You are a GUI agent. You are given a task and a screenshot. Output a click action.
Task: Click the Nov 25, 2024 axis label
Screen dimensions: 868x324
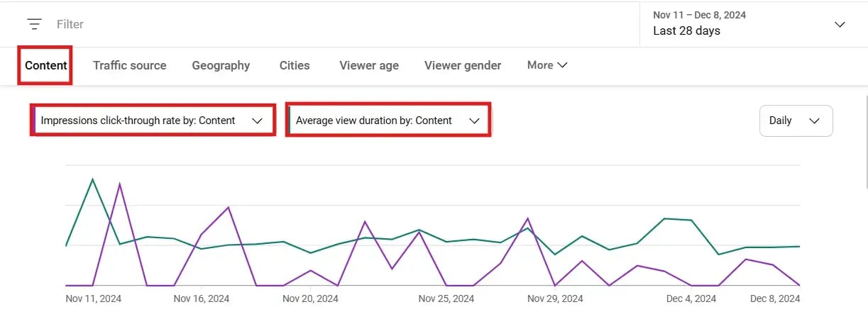coord(446,298)
